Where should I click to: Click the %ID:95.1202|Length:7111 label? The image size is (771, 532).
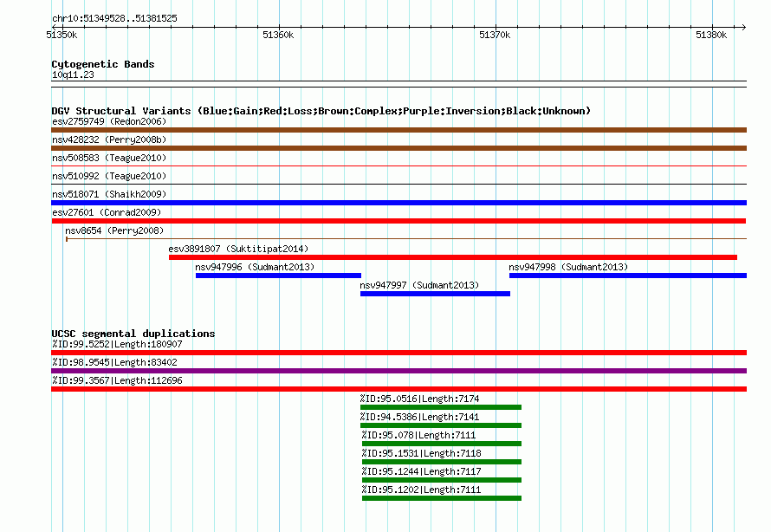tap(421, 490)
